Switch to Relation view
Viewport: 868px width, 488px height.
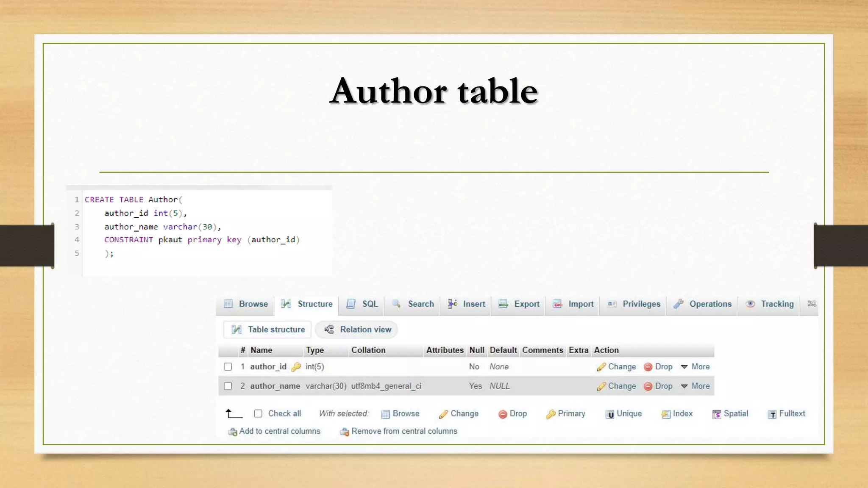[357, 330]
